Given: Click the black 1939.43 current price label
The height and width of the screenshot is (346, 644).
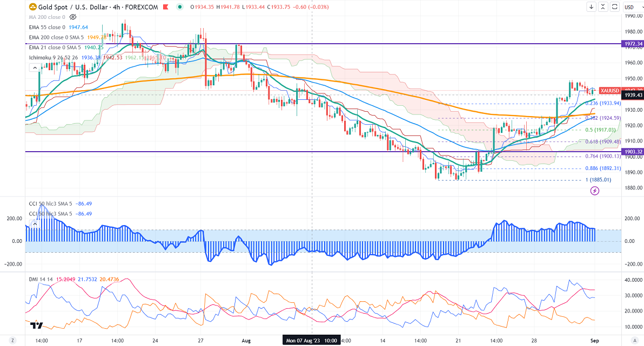Looking at the screenshot, I should (x=633, y=95).
